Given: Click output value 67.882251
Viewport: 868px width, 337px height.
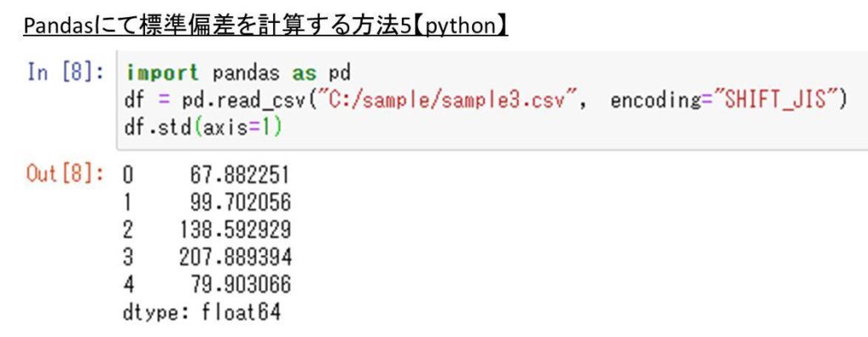Looking at the screenshot, I should [240, 175].
